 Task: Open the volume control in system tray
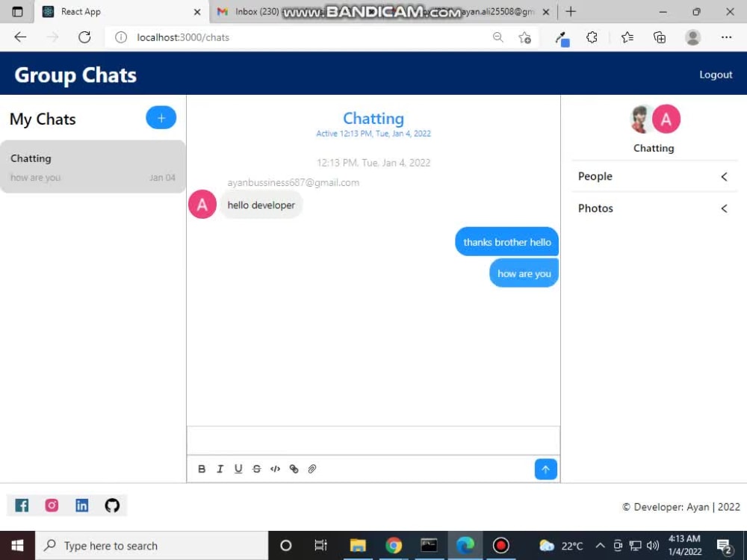[653, 546]
